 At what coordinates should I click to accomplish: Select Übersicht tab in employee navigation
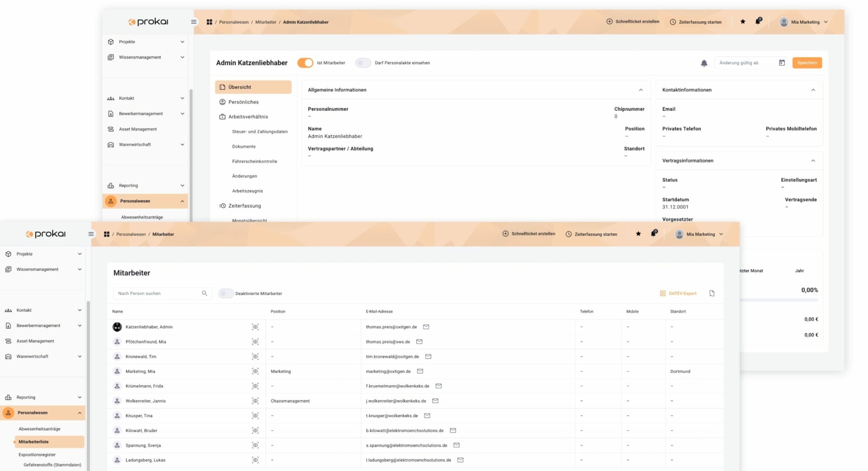tap(253, 87)
